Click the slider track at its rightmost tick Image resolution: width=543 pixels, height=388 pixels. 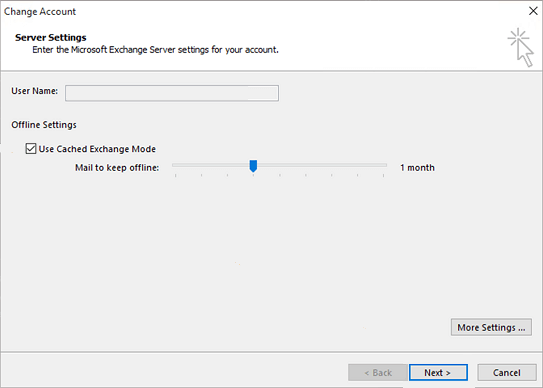(x=383, y=165)
